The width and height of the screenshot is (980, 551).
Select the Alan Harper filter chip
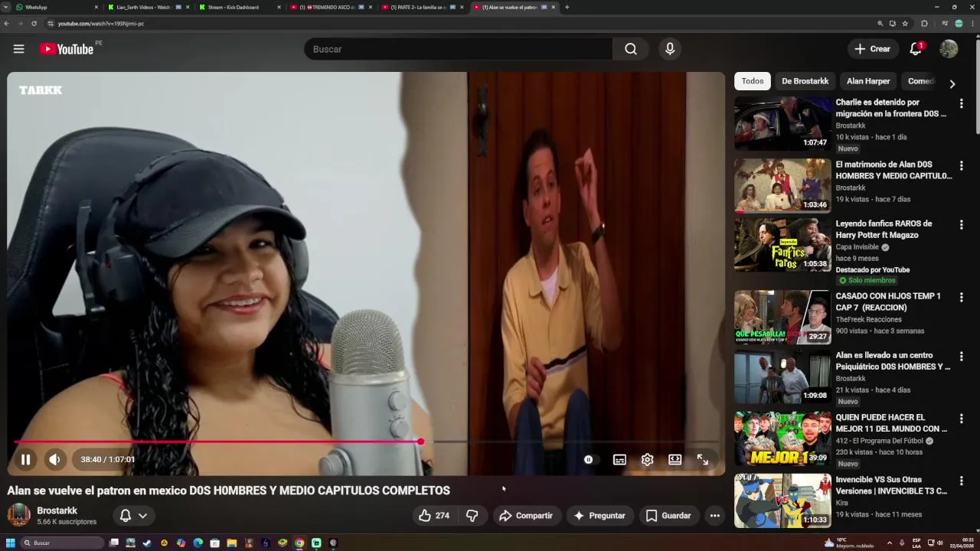(868, 81)
